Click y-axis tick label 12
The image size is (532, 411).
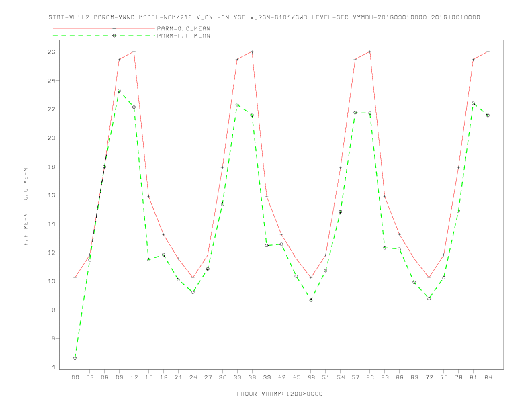pos(52,253)
